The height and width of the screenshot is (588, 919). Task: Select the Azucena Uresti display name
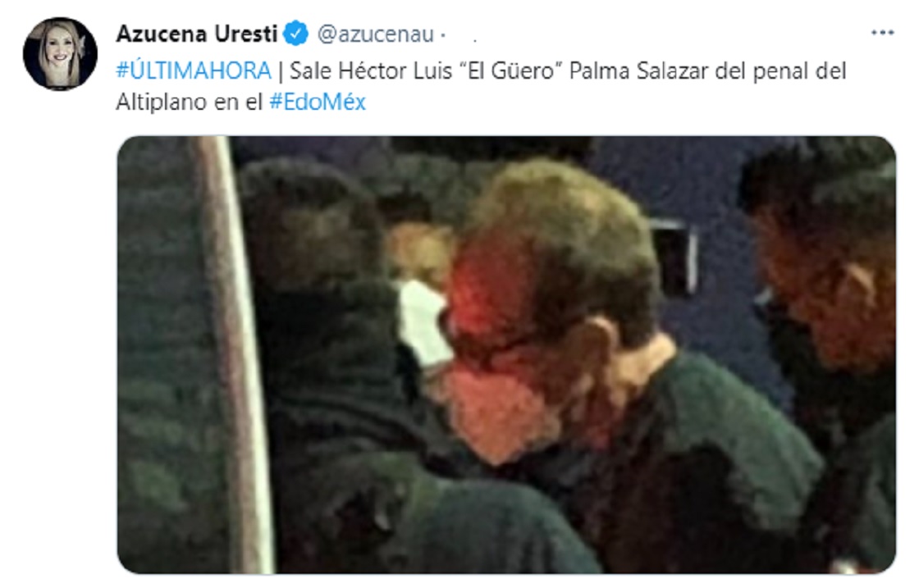(196, 34)
